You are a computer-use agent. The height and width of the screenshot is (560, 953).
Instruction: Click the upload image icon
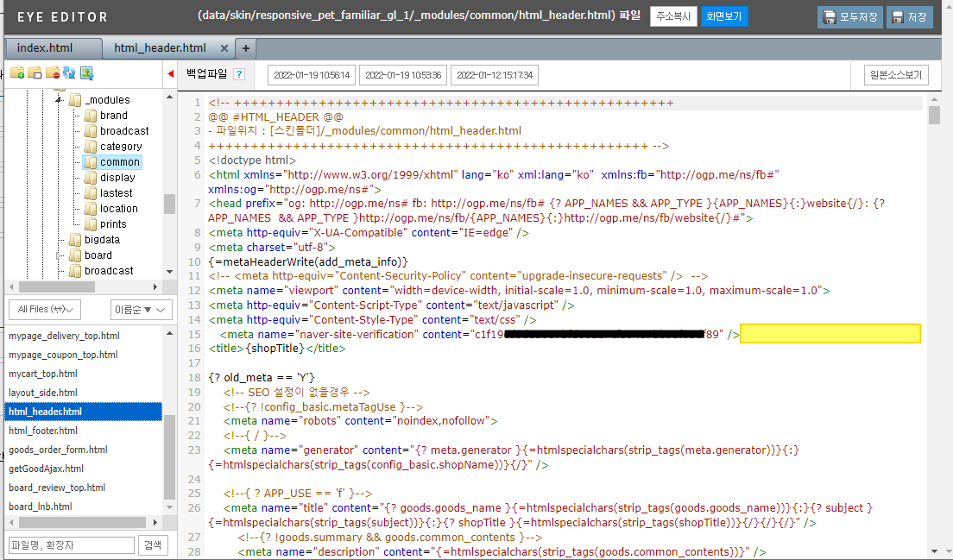(x=86, y=73)
